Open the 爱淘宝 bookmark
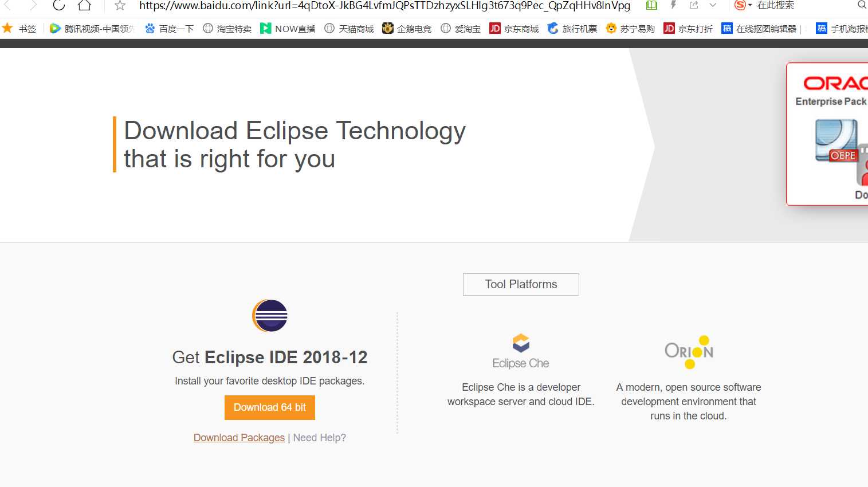 (x=461, y=29)
